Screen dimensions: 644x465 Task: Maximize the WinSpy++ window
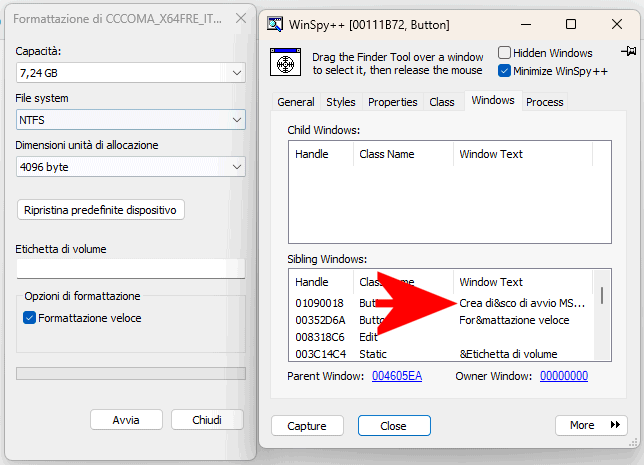[x=570, y=24]
